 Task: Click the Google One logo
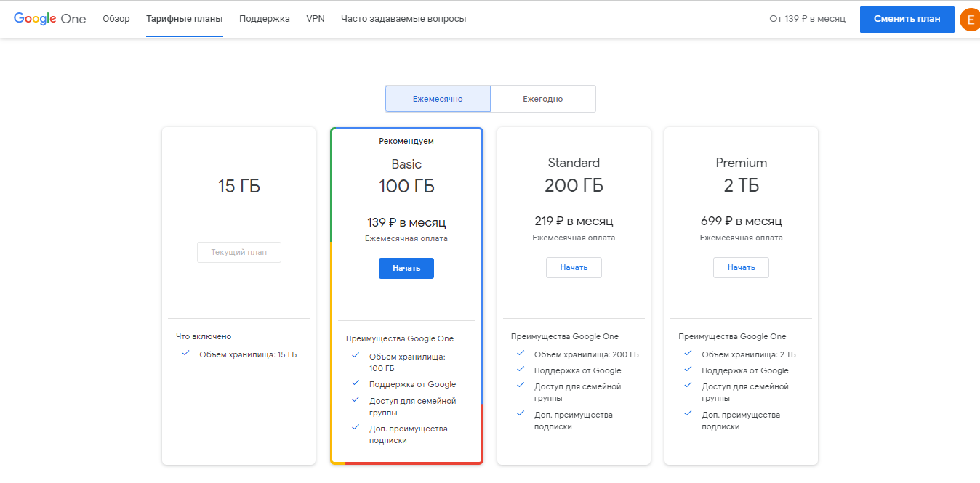(50, 19)
